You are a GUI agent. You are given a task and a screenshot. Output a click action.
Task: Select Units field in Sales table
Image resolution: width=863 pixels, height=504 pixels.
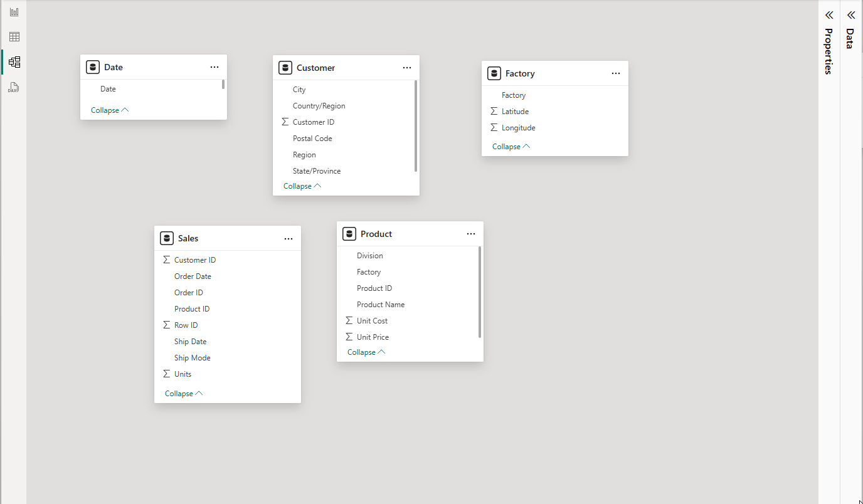click(228, 374)
